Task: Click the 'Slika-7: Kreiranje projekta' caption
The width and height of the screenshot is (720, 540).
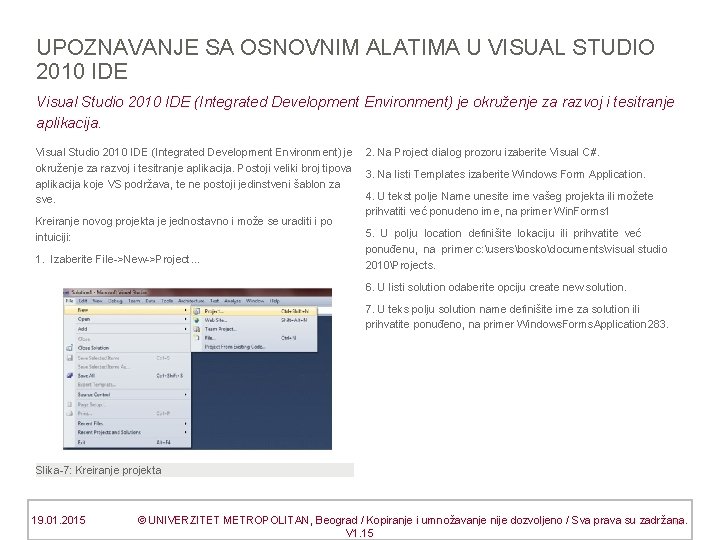Action: pos(98,470)
